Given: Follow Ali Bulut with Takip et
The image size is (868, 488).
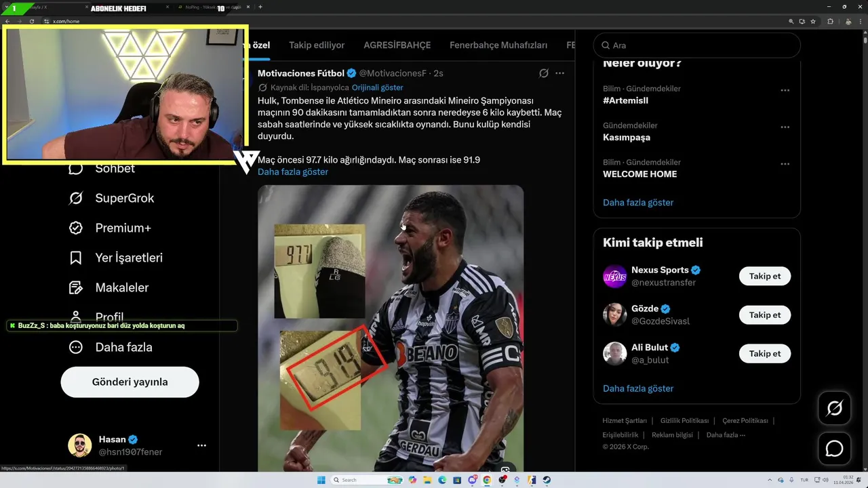Looking at the screenshot, I should (765, 354).
